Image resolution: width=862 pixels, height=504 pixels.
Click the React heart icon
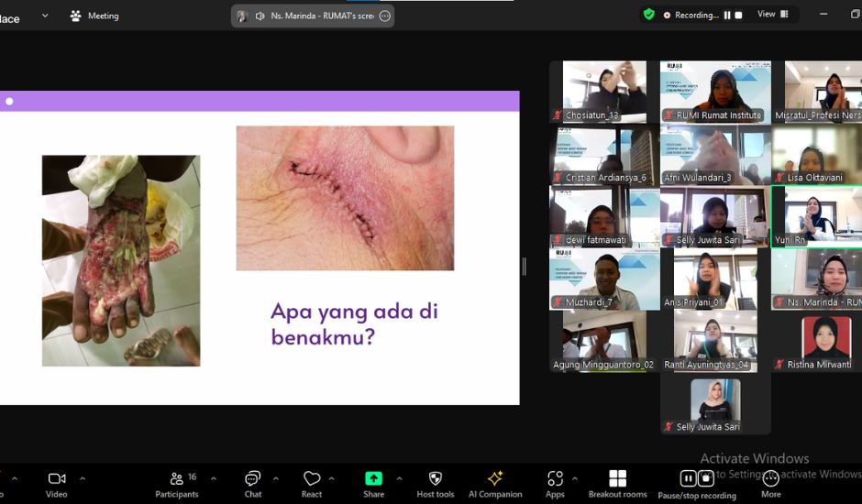(312, 478)
